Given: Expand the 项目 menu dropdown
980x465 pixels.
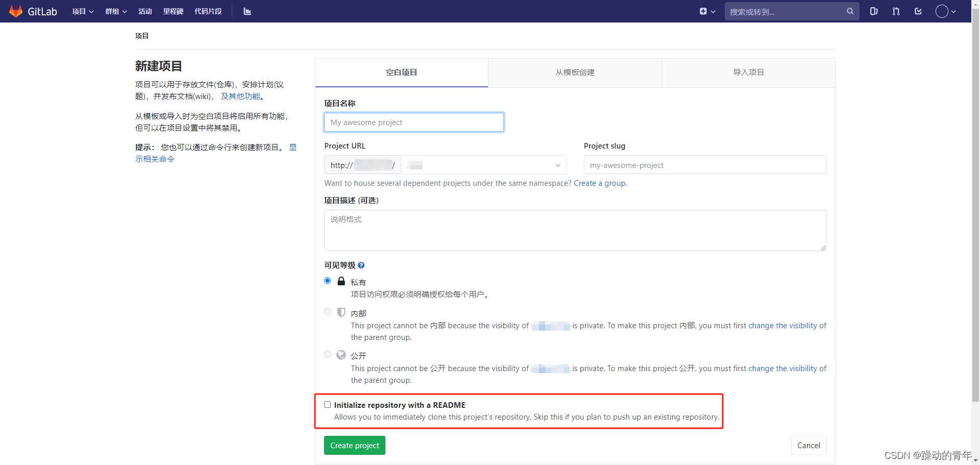Looking at the screenshot, I should (83, 11).
